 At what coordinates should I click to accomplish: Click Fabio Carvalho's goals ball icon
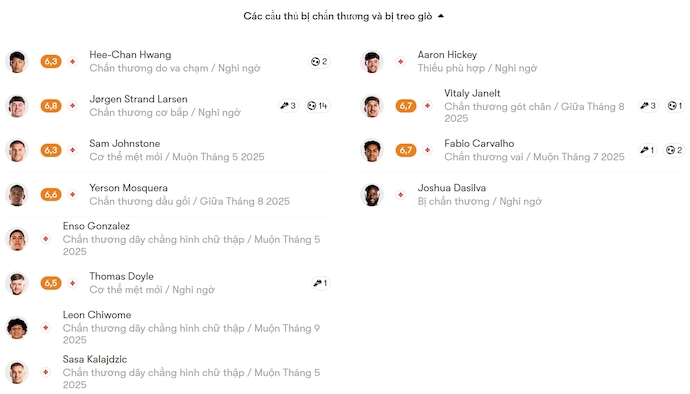(x=674, y=150)
